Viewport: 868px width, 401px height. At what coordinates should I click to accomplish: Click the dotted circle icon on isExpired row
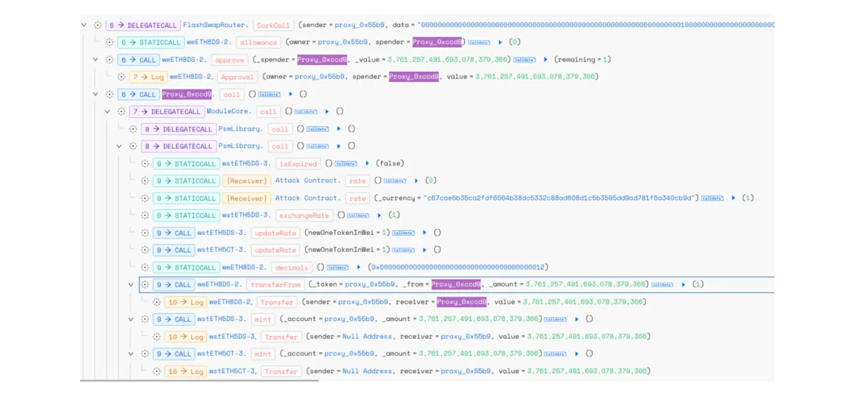coord(144,163)
